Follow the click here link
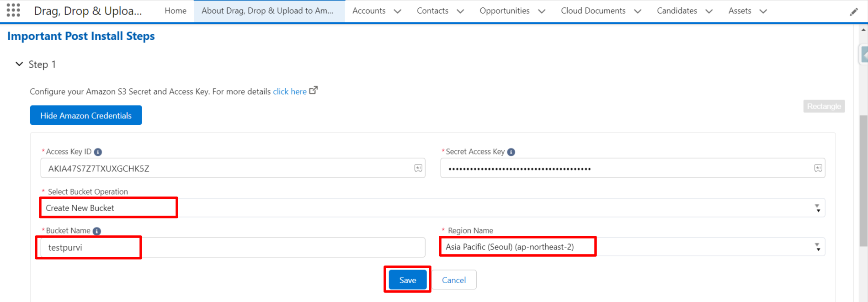Viewport: 868px width, 302px height. point(290,91)
